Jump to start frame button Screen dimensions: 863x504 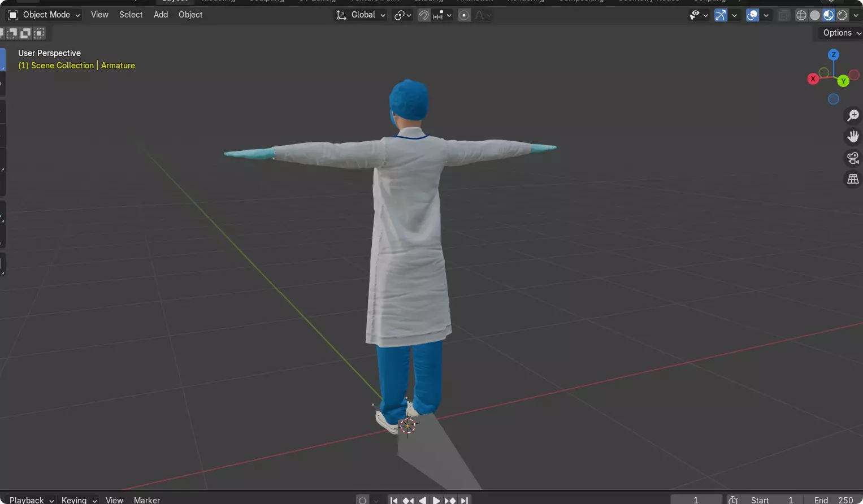(394, 500)
